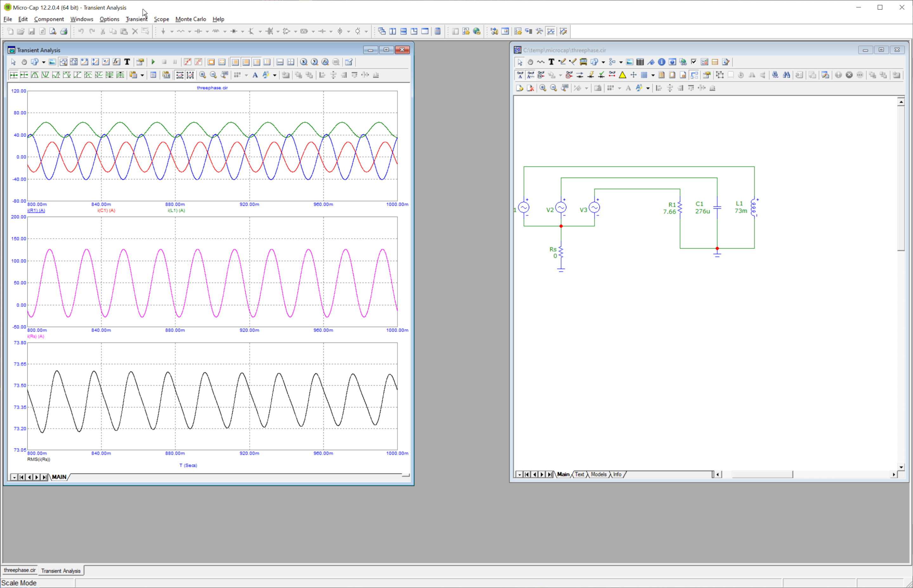This screenshot has width=913, height=588.
Task: Click the yellow triangle icon in schematic toolbar
Action: (622, 75)
